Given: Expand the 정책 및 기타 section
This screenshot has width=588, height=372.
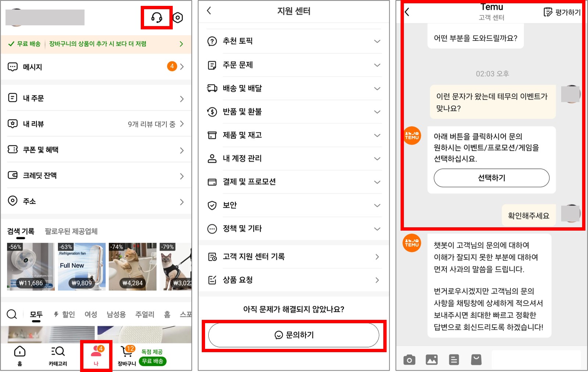Looking at the screenshot, I should (294, 229).
